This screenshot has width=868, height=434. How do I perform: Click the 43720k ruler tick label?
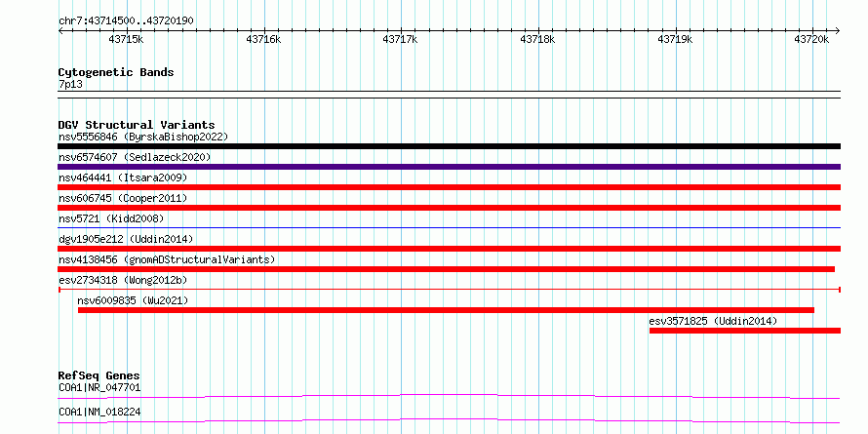(x=812, y=39)
